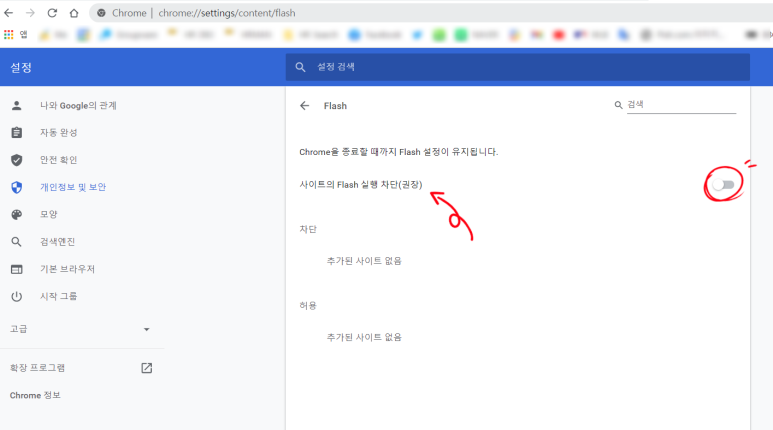This screenshot has width=773, height=430.
Task: Click 추가된 사이트 없음 under 차단
Action: coord(364,261)
